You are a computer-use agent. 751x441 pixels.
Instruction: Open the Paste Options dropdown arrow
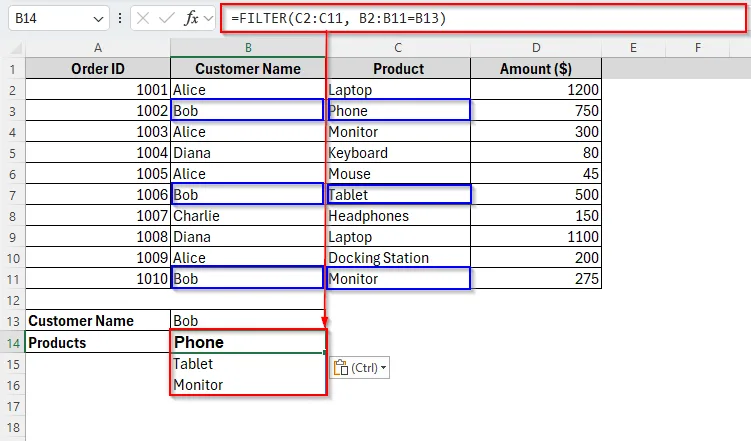tap(383, 368)
